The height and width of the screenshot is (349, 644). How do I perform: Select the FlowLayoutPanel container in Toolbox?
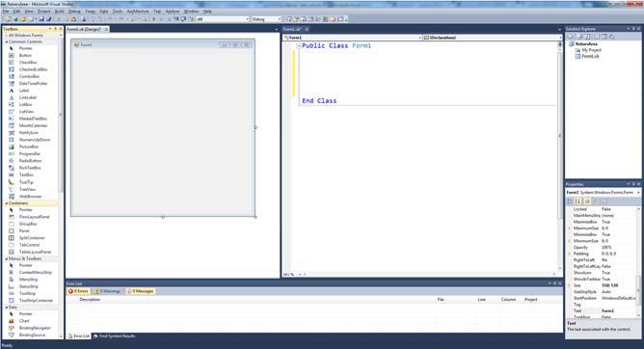coord(34,217)
